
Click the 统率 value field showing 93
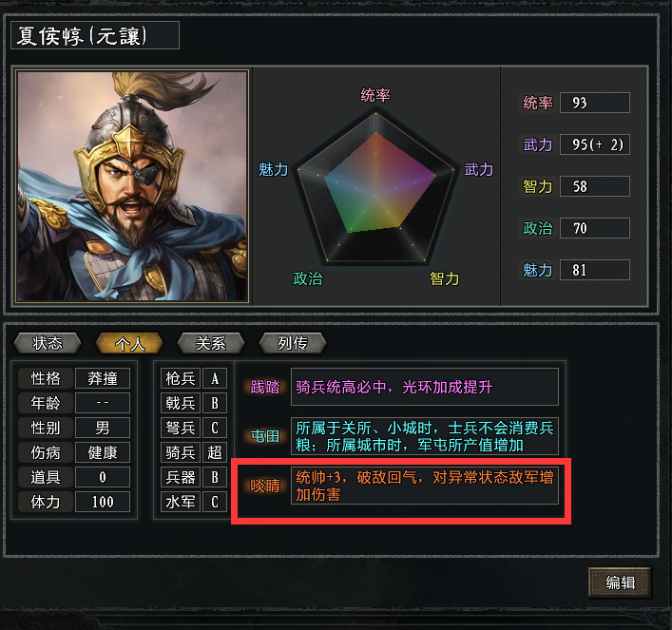(595, 103)
